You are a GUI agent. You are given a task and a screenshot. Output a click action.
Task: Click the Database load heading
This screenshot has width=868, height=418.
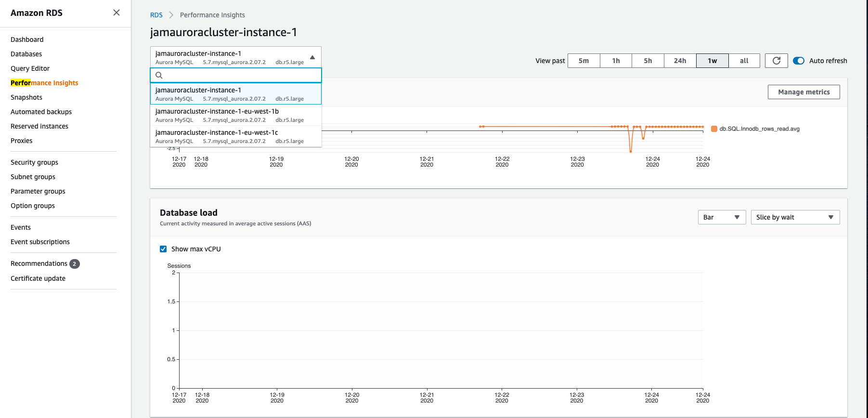189,213
